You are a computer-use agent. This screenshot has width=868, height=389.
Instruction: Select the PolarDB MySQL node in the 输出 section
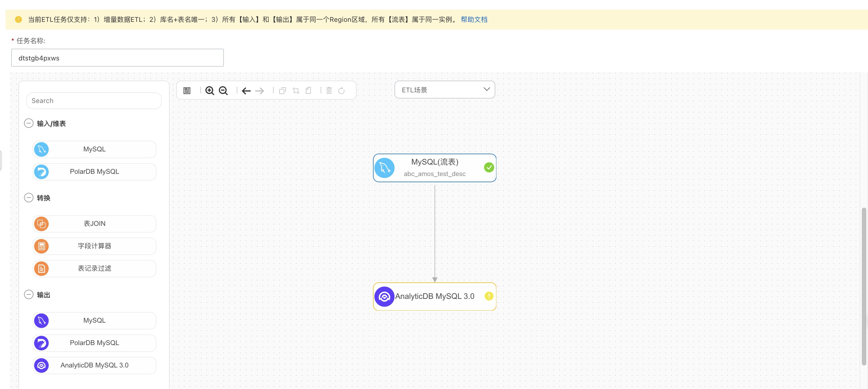pyautogui.click(x=94, y=343)
